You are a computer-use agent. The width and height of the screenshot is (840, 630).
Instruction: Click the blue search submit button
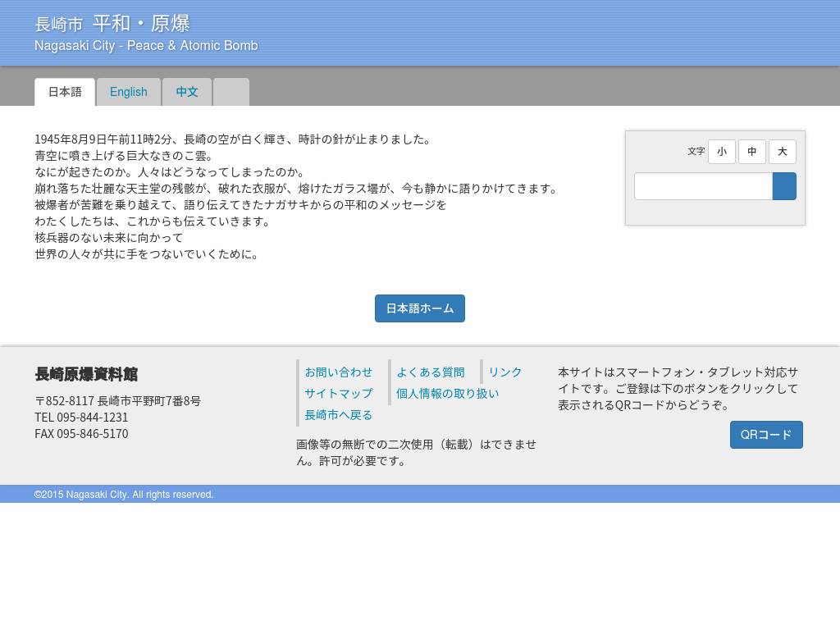click(x=784, y=186)
